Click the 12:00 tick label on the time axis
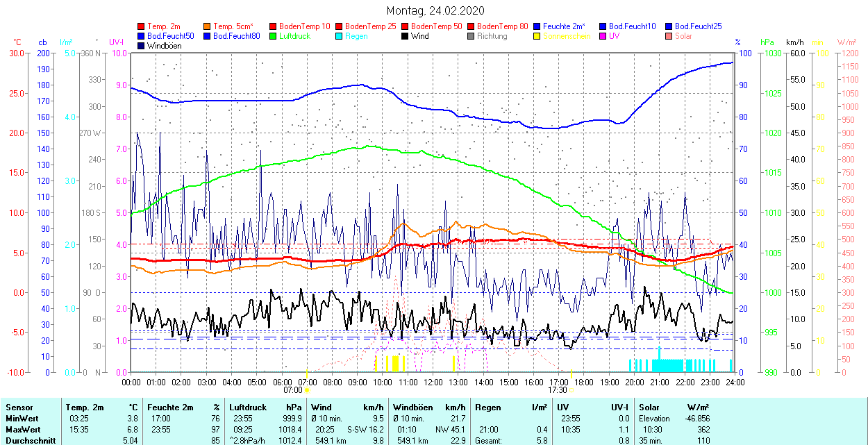The image size is (868, 445). [x=433, y=382]
